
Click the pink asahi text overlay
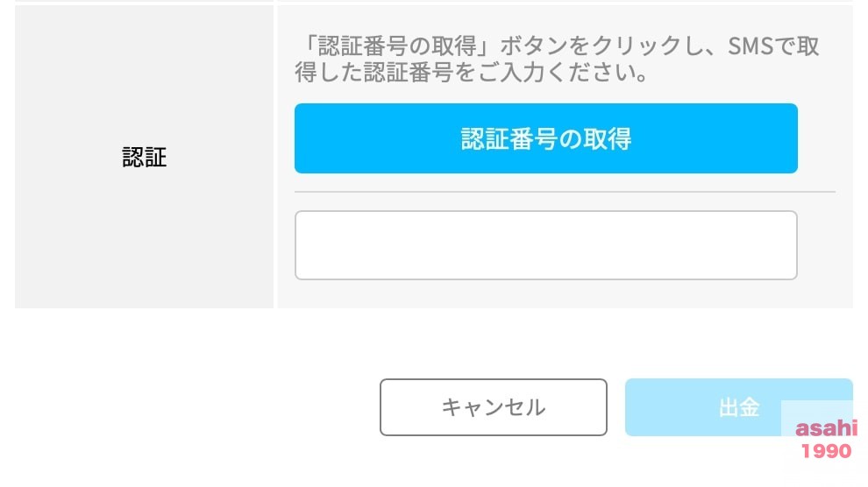coord(826,428)
